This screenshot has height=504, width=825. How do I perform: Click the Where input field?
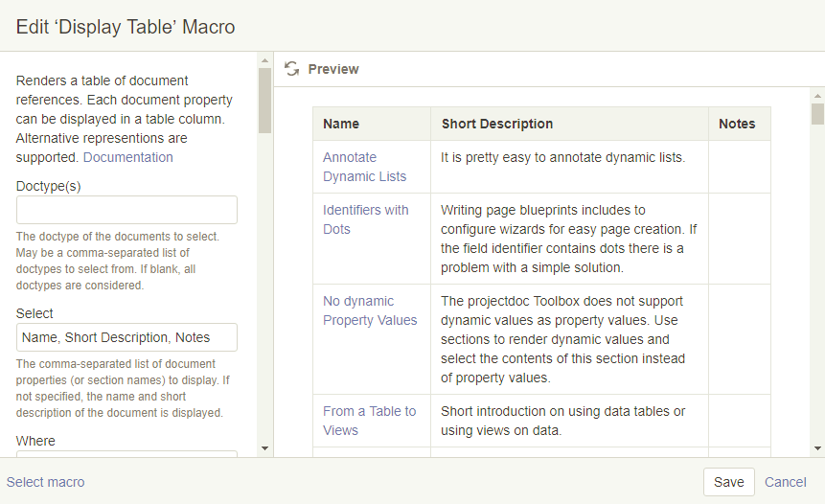click(x=126, y=454)
